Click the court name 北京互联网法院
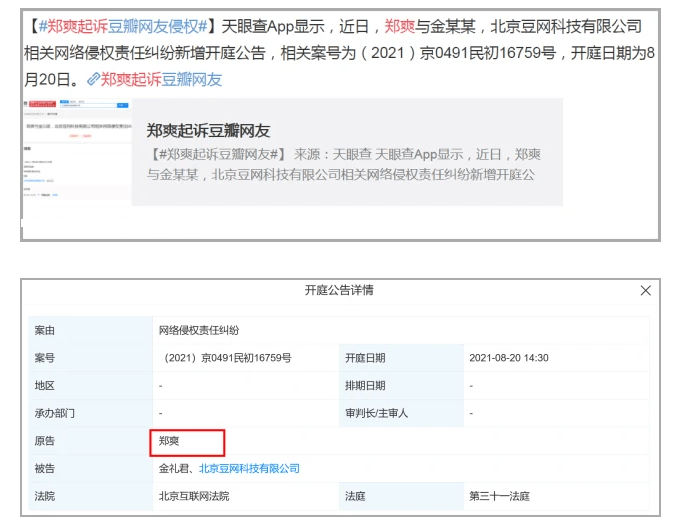Image resolution: width=679 pixels, height=526 pixels. pos(194,496)
